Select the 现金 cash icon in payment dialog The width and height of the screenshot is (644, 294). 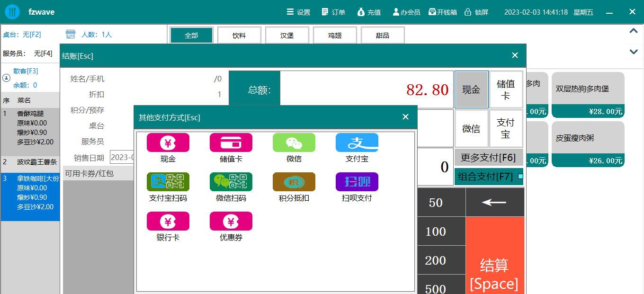[x=168, y=143]
